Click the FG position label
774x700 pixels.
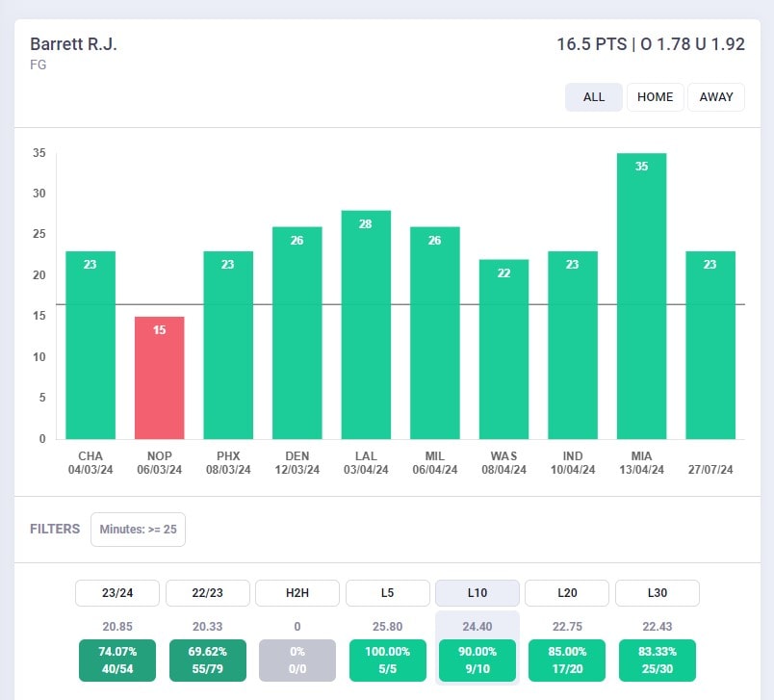click(x=38, y=65)
